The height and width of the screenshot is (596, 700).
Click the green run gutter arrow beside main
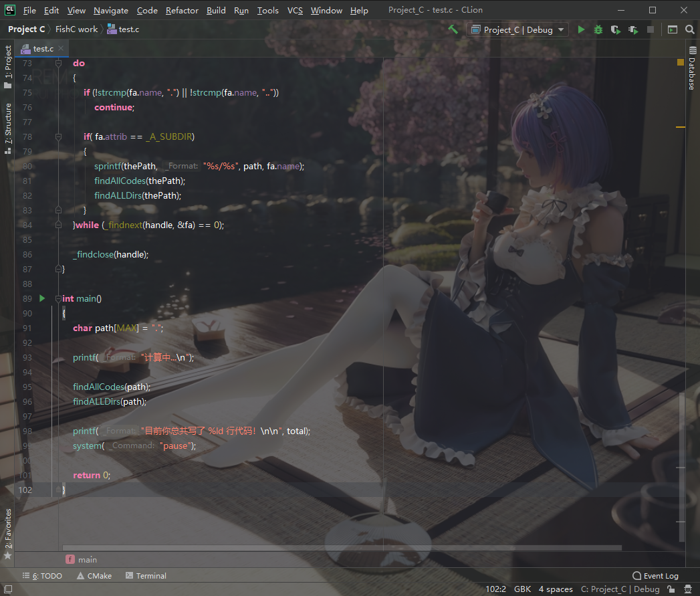(x=42, y=298)
